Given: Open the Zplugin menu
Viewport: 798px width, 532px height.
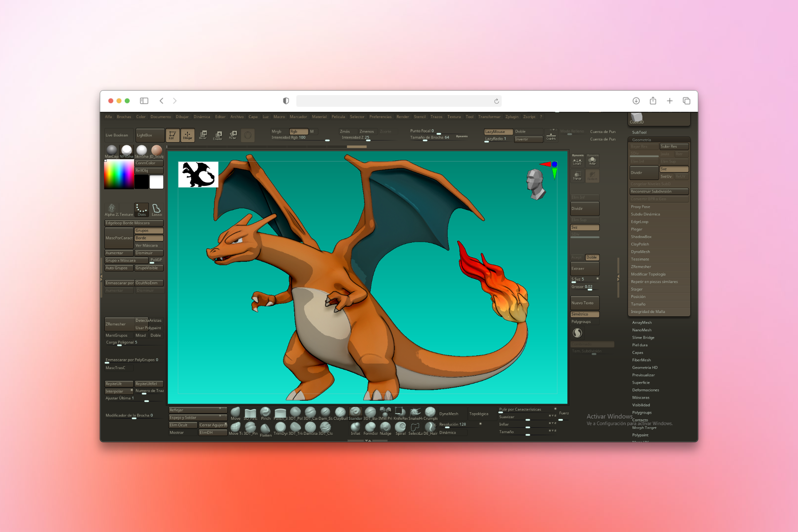Looking at the screenshot, I should coord(512,117).
